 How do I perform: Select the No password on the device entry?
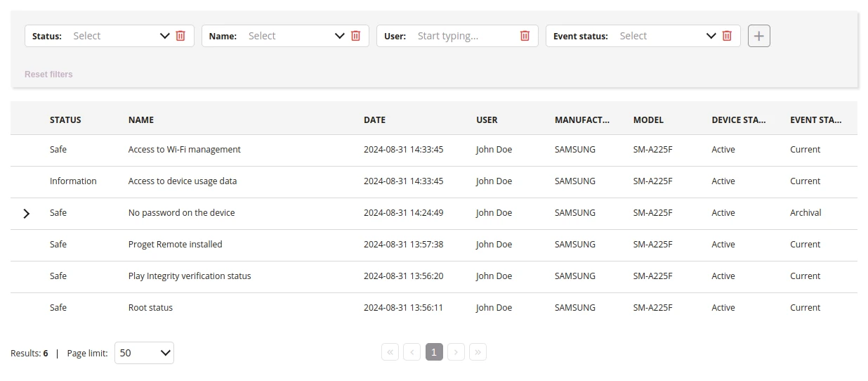click(x=434, y=213)
